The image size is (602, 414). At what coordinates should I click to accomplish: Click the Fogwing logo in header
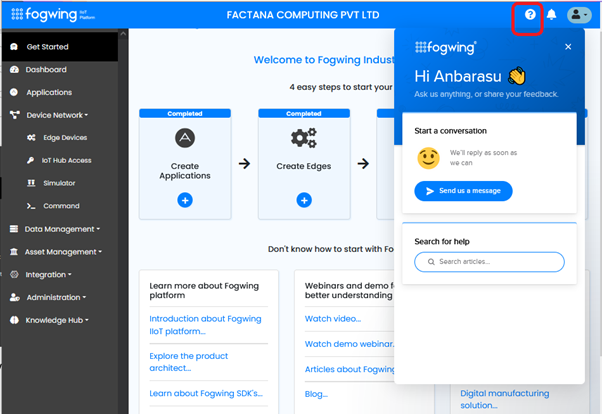click(53, 15)
